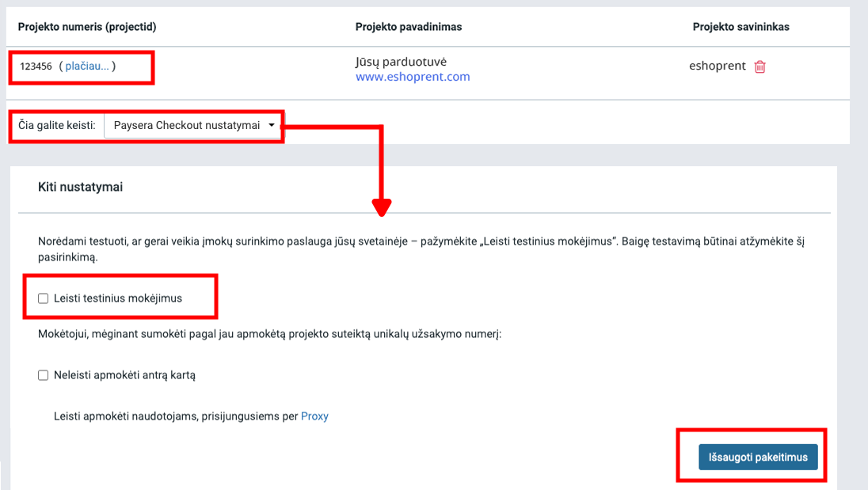Select the project number 123456
The height and width of the screenshot is (490, 868).
pos(36,66)
